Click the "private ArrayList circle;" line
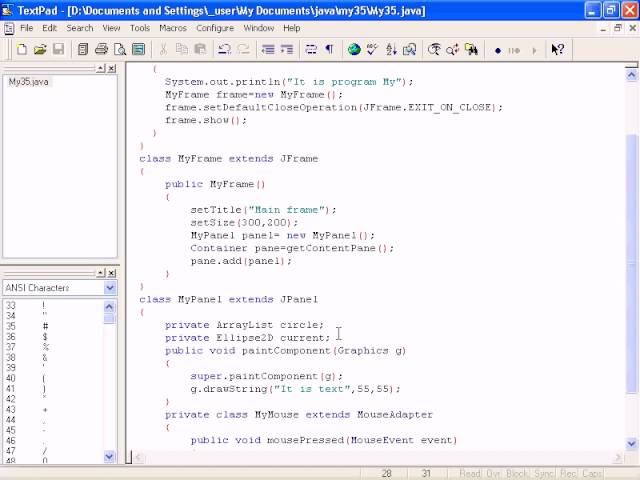This screenshot has height=480, width=640. click(x=244, y=325)
